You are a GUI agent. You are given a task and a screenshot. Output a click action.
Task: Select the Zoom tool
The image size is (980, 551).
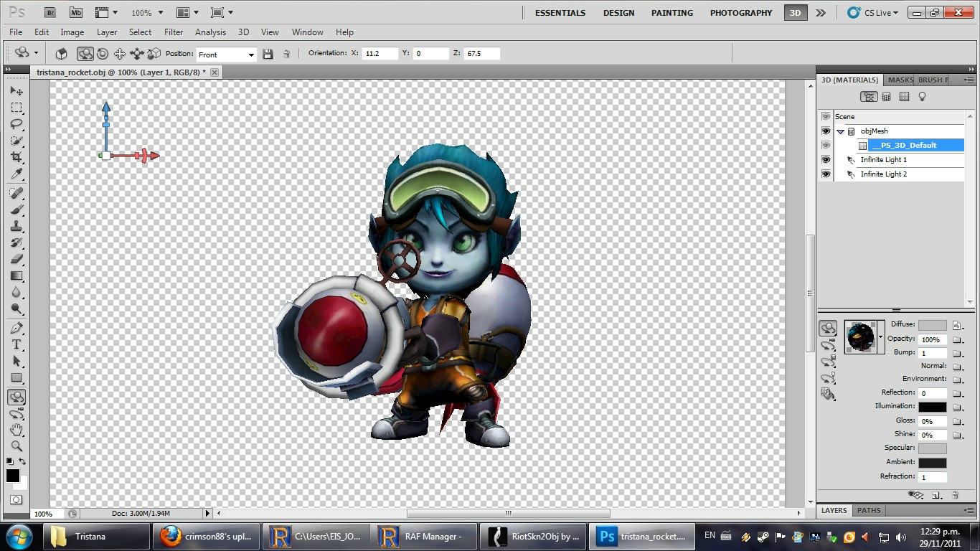17,446
